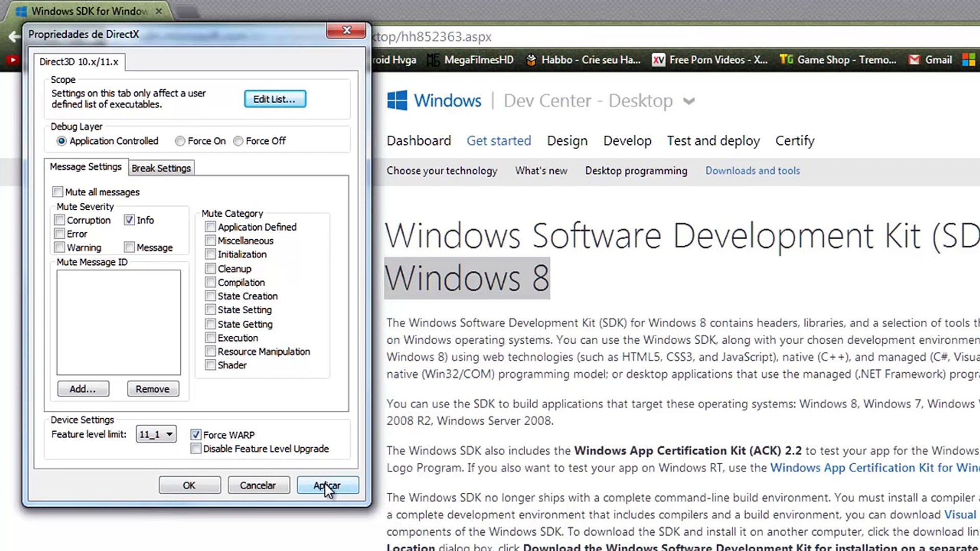Click the YouTube bookmark icon
The width and height of the screenshot is (980, 551).
[12, 60]
